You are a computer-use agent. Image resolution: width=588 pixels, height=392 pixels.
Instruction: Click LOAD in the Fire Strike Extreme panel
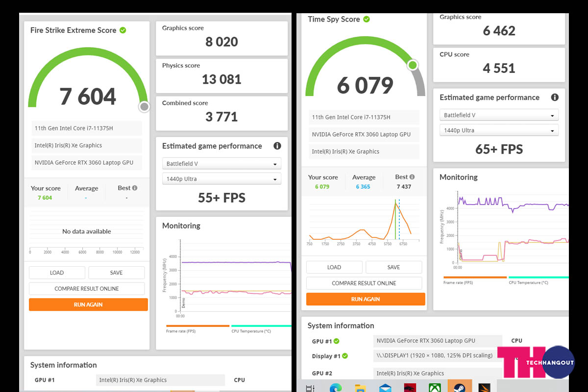57,273
